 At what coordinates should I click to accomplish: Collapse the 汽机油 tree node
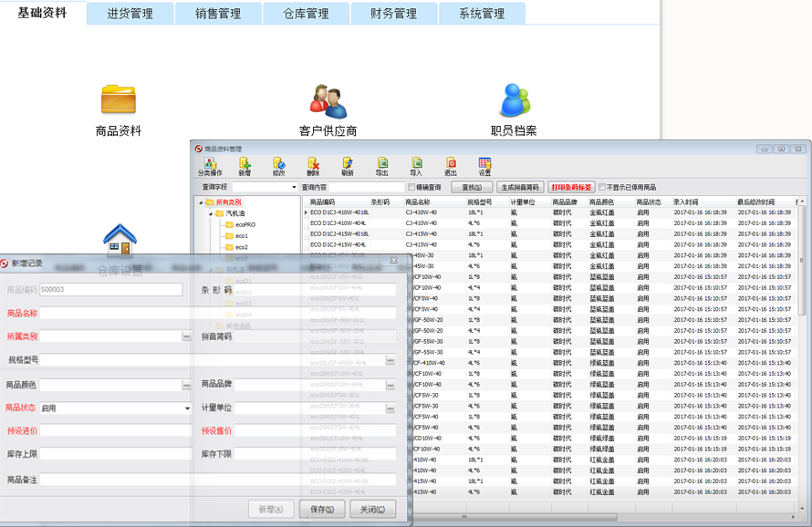(209, 213)
